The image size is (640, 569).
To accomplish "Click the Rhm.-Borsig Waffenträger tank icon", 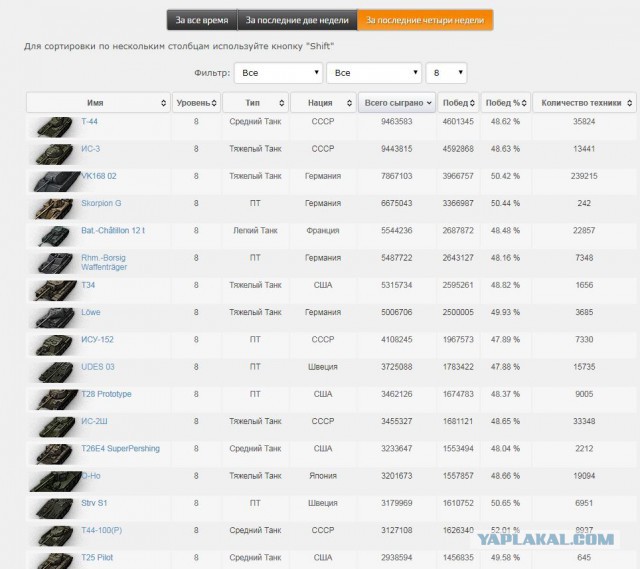I will pos(55,263).
